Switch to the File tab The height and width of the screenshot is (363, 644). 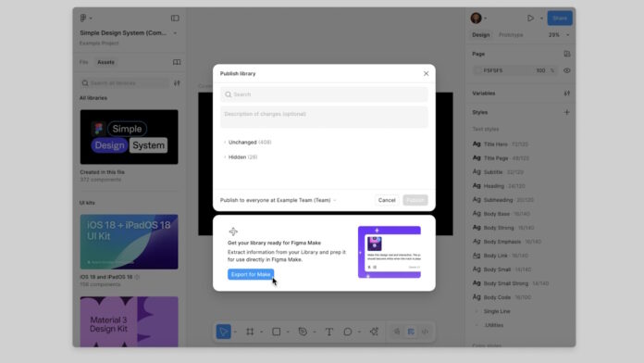click(x=84, y=62)
